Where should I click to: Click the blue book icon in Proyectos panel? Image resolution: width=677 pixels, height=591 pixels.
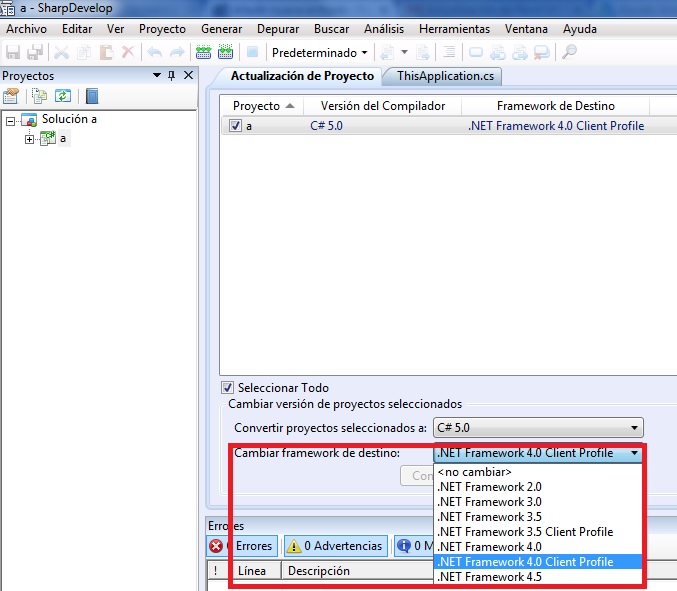coord(92,96)
